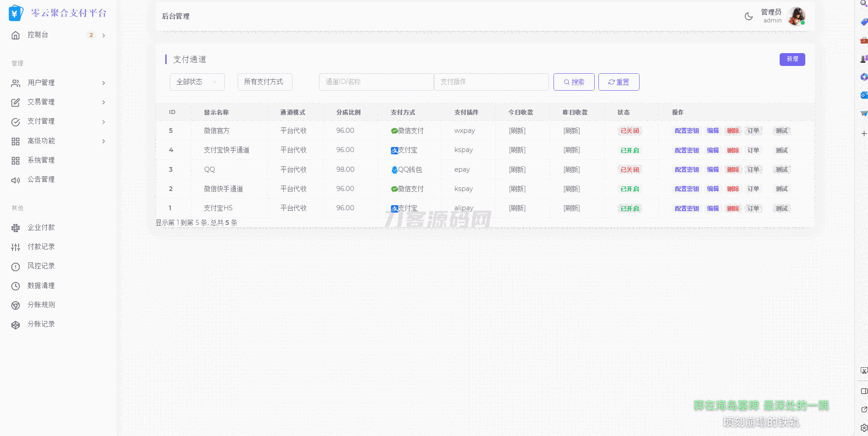Open the 全部状态 status dropdown
The height and width of the screenshot is (436, 868).
tap(197, 82)
